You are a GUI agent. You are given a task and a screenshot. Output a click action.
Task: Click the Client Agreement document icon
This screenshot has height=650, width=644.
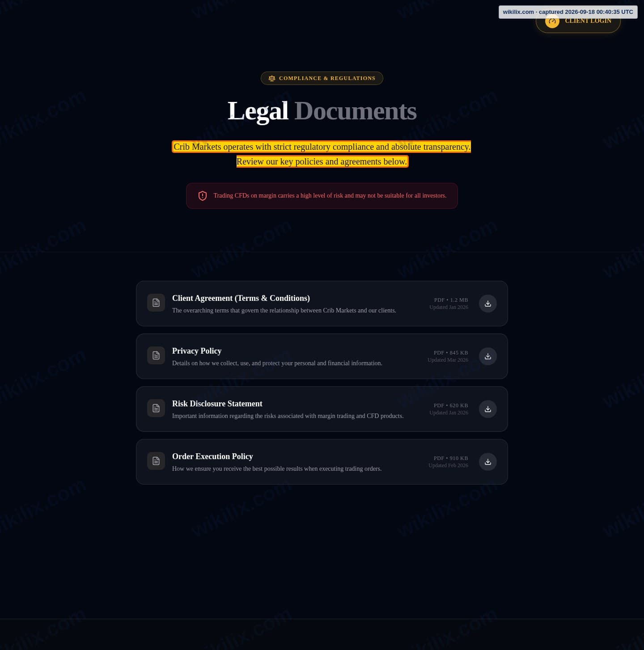(156, 303)
